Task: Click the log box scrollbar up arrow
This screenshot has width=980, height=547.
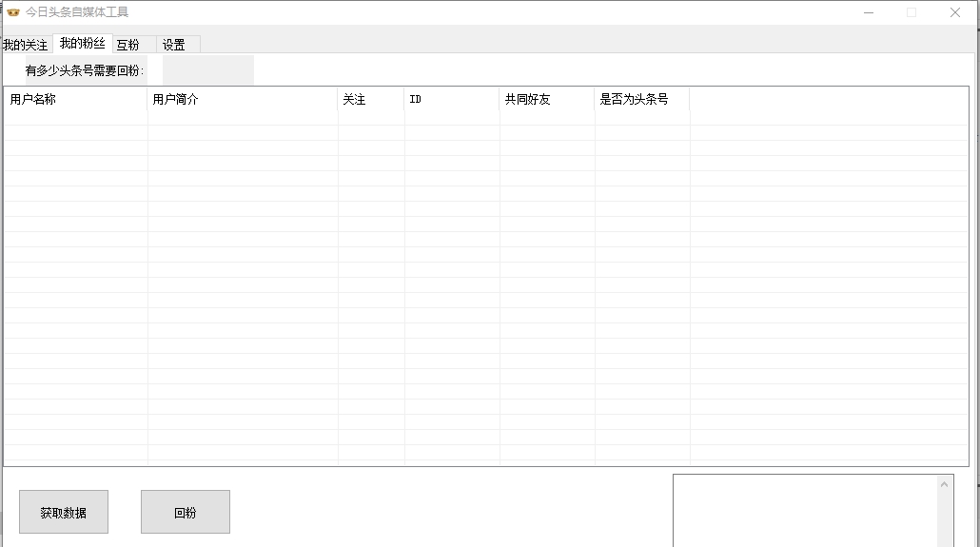Action: [x=945, y=484]
